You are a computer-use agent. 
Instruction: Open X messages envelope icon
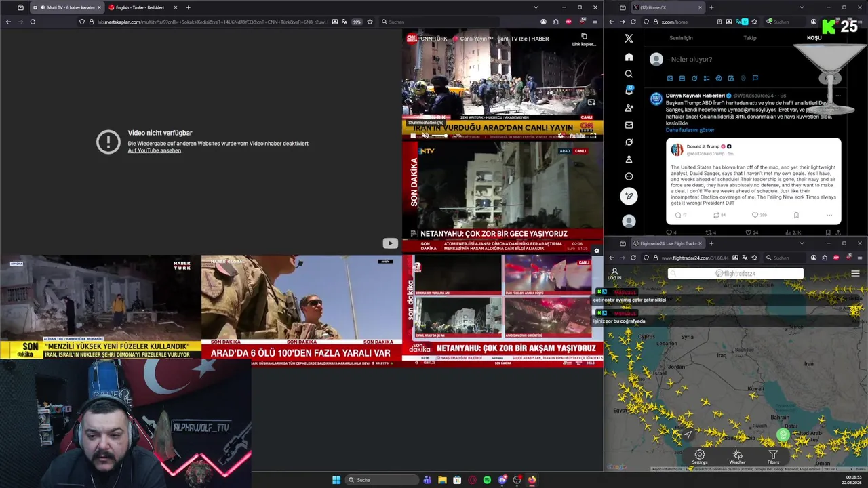(629, 125)
